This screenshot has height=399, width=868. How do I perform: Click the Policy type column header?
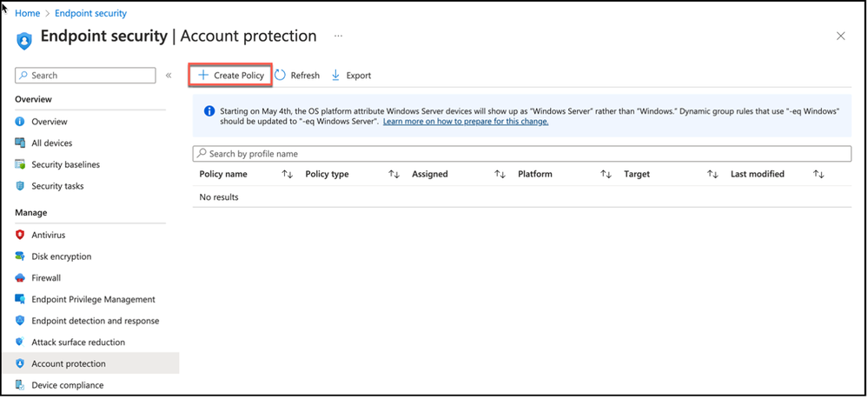(328, 174)
